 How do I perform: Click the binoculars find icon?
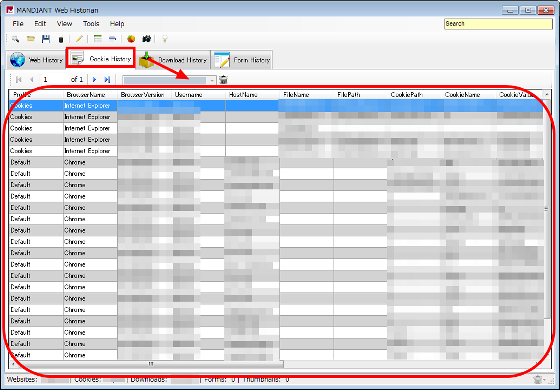coord(146,39)
